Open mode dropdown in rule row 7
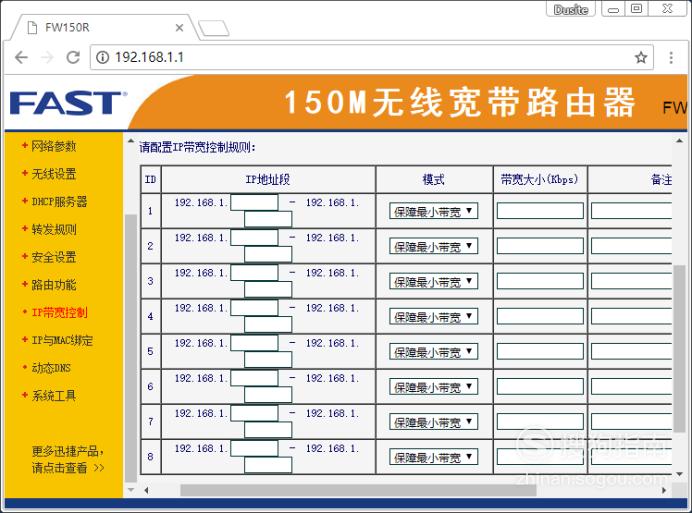 (x=433, y=422)
